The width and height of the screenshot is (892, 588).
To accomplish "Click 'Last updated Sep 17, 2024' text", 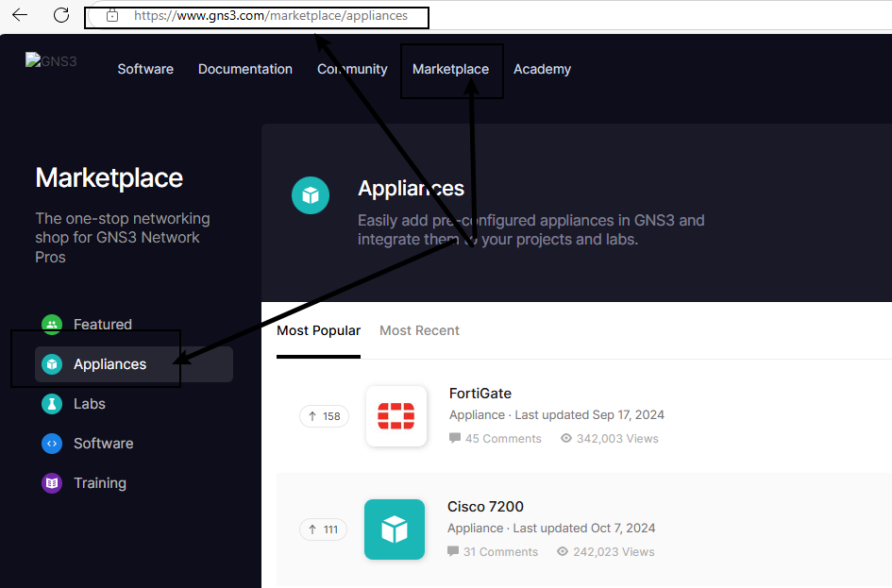I will tap(589, 415).
